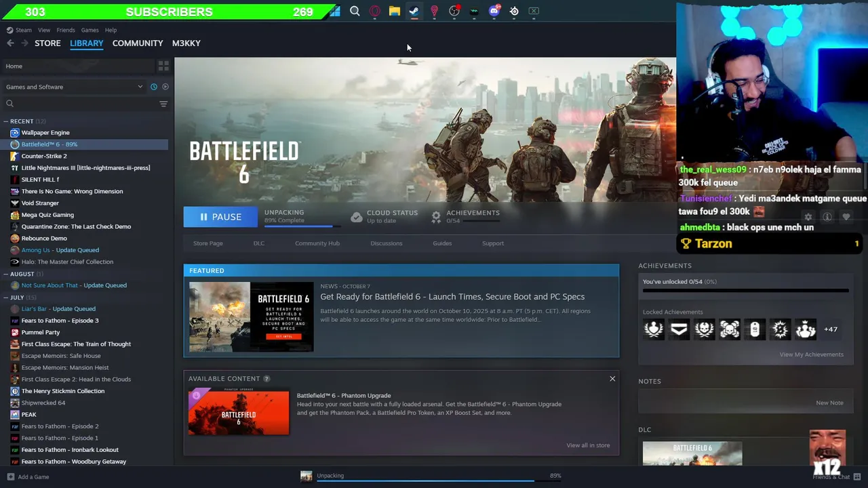Open the View menu
The image size is (868, 488).
click(44, 30)
